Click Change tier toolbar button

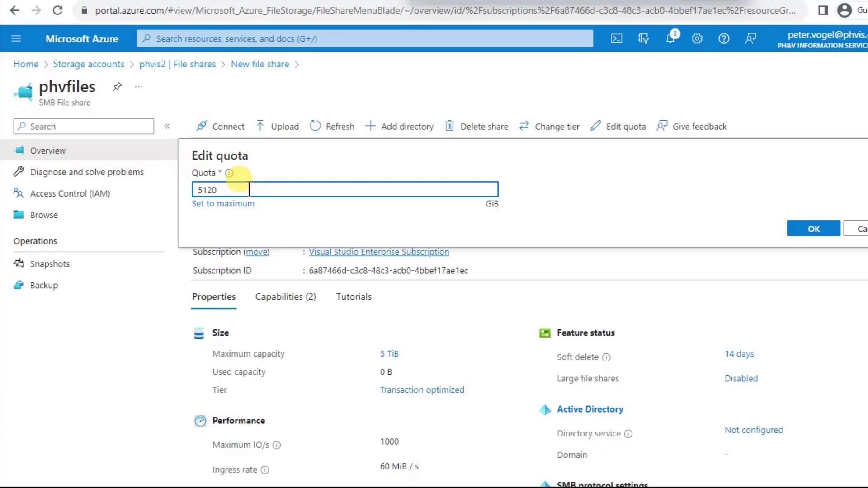pos(549,127)
